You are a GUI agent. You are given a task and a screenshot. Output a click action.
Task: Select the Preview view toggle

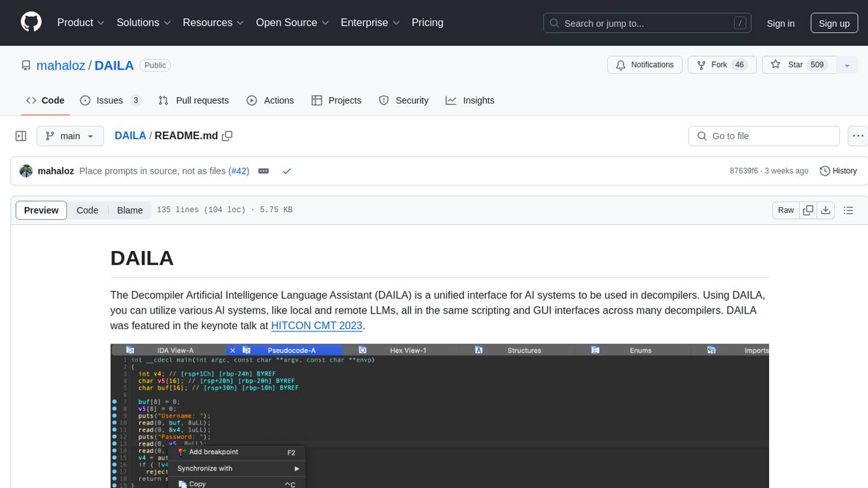point(41,210)
